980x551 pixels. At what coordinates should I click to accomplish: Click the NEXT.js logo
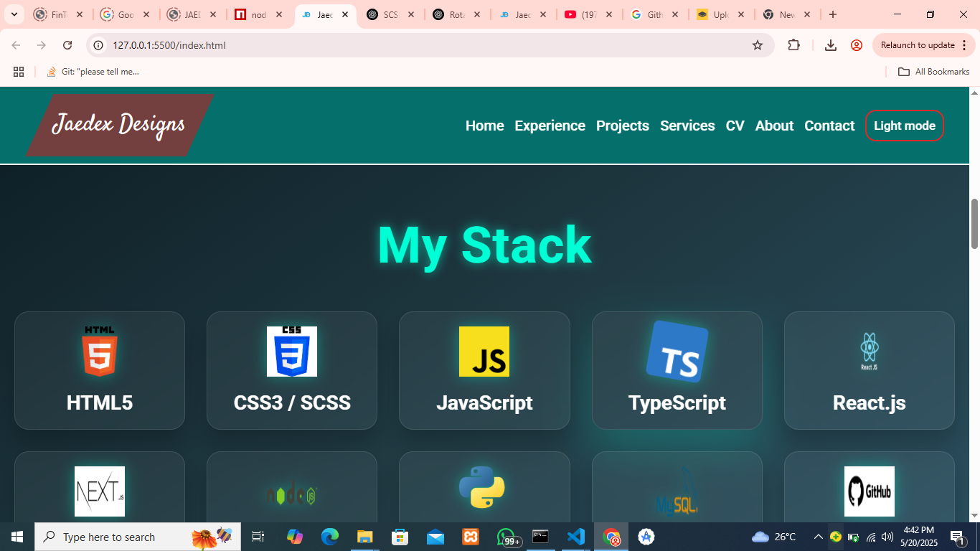[100, 491]
